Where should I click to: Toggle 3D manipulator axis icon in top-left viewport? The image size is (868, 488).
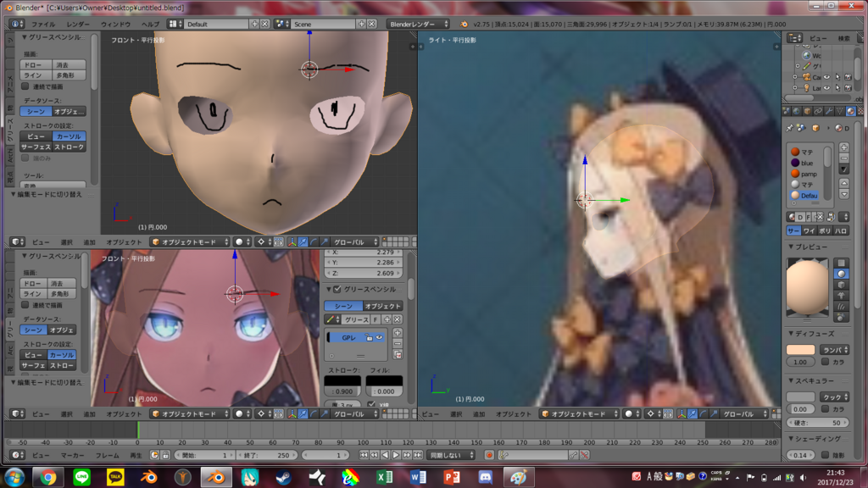(x=292, y=241)
